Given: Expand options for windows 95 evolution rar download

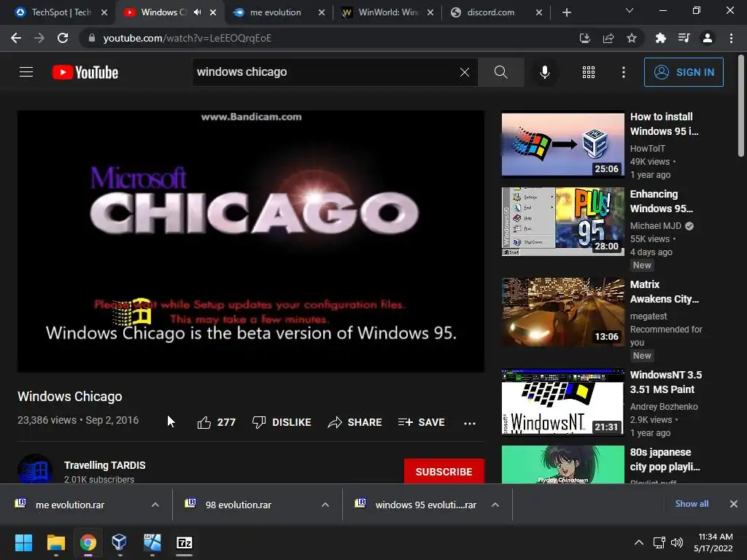Looking at the screenshot, I should pyautogui.click(x=495, y=505).
